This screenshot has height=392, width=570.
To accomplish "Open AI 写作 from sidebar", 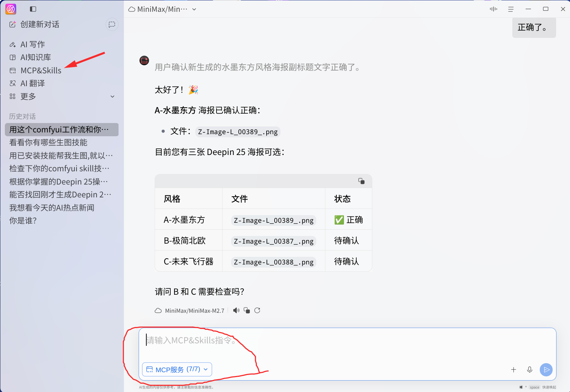I will (x=33, y=44).
